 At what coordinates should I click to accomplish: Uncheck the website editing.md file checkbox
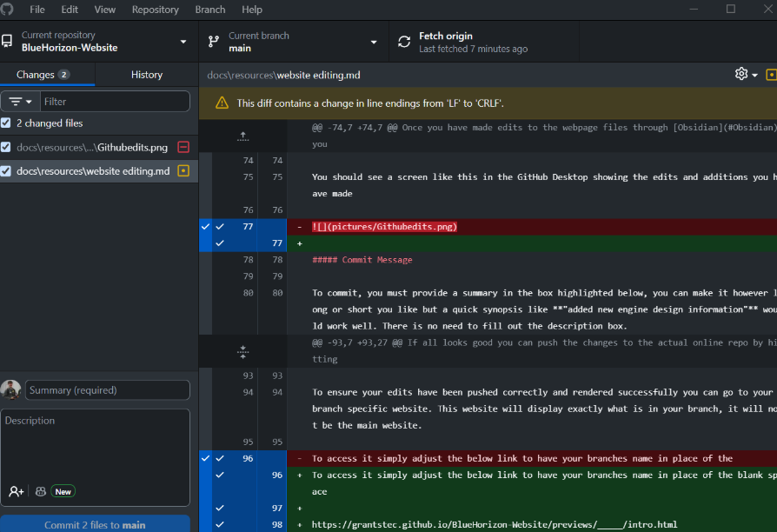pyautogui.click(x=6, y=171)
